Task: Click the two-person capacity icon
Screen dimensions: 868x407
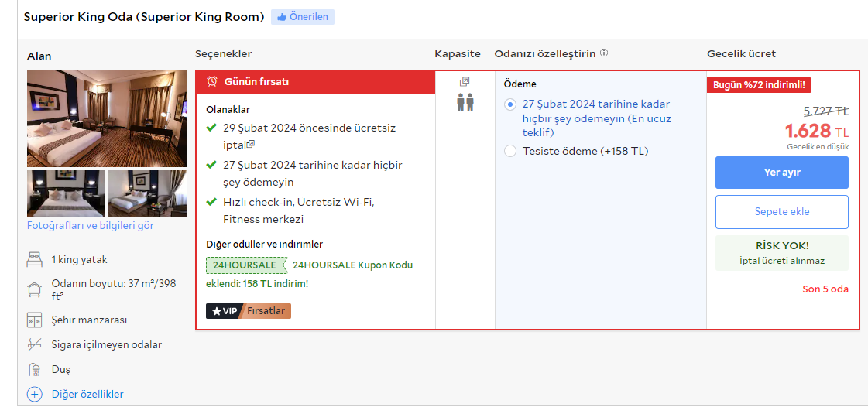Action: click(465, 102)
